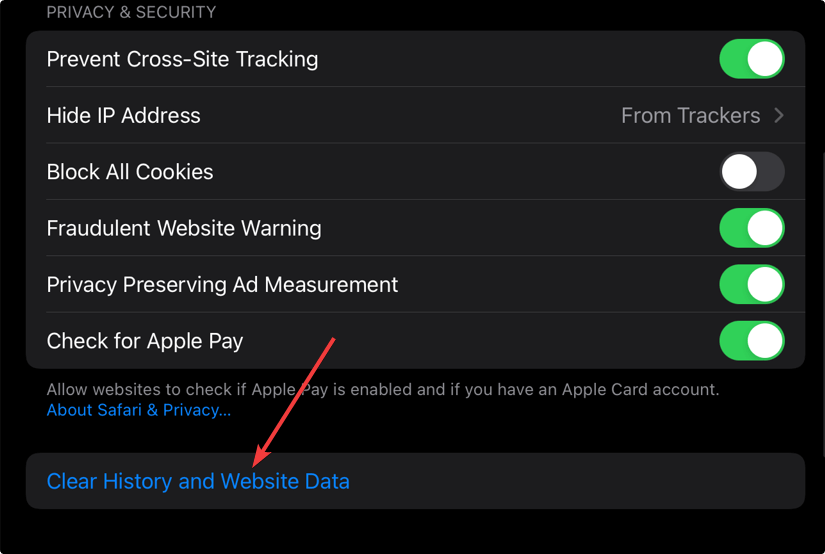
Task: Select the Prevent Cross-Site Tracking label text
Action: 182,59
